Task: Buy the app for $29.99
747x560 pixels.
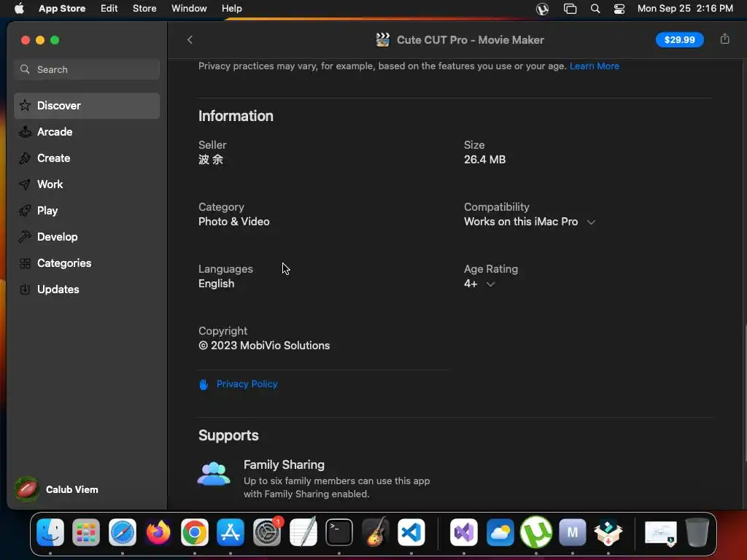Action: (679, 39)
